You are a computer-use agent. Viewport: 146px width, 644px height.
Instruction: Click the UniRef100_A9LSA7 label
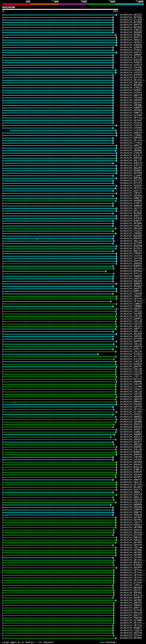tap(131, 326)
